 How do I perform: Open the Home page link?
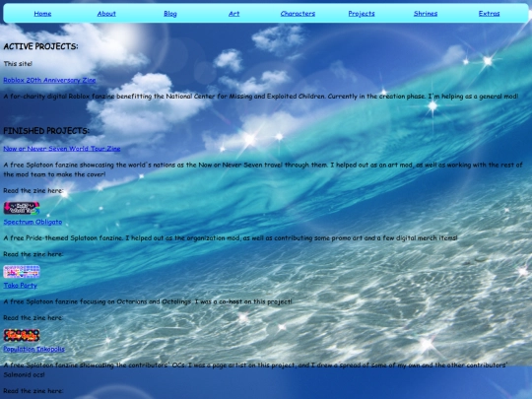click(42, 14)
